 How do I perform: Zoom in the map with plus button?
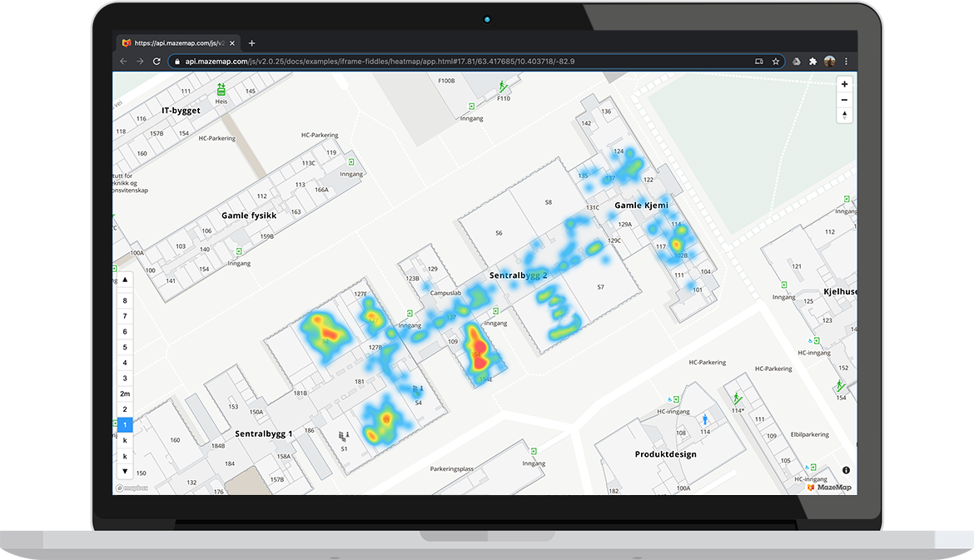[x=844, y=84]
